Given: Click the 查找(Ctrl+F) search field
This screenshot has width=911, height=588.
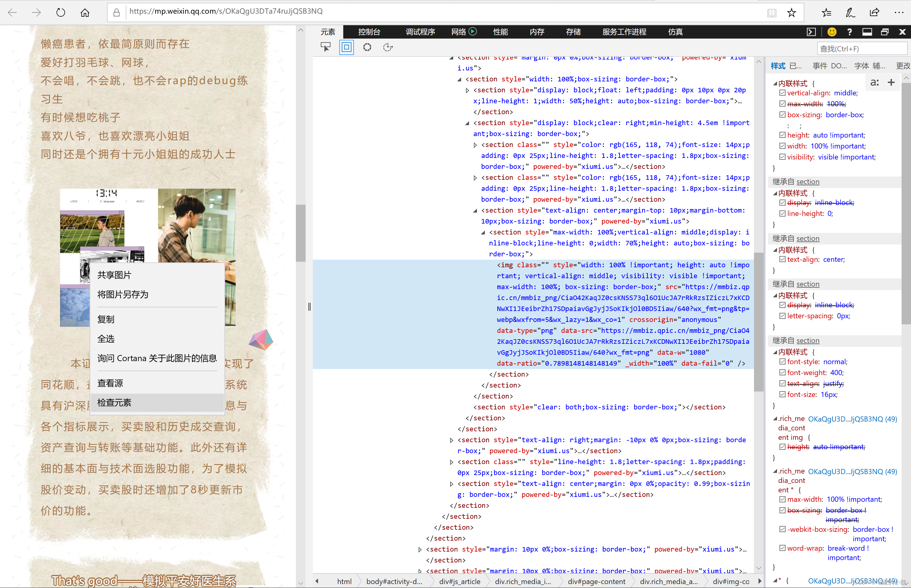Looking at the screenshot, I should (862, 49).
